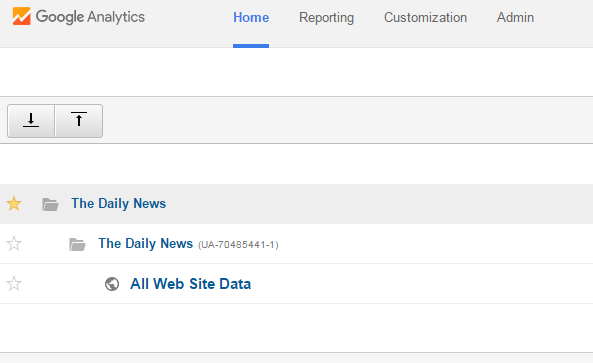Switch to the Reporting tab

pos(326,17)
